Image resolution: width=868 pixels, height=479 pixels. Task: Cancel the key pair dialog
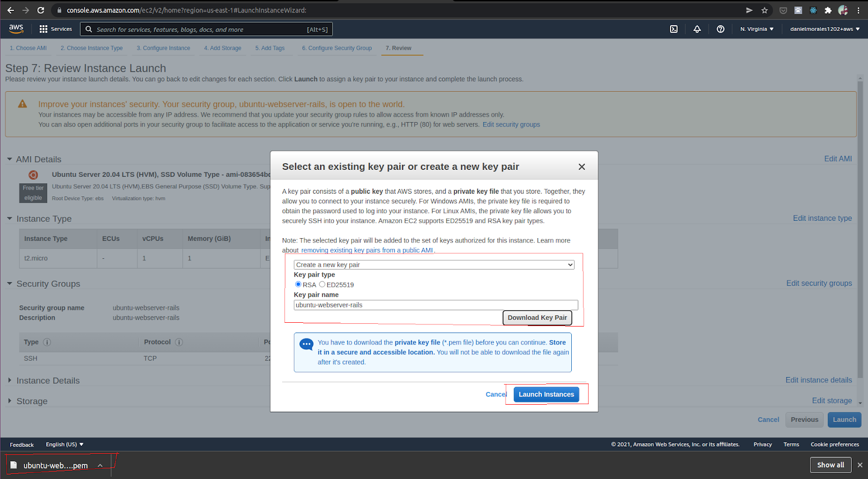[x=496, y=394]
